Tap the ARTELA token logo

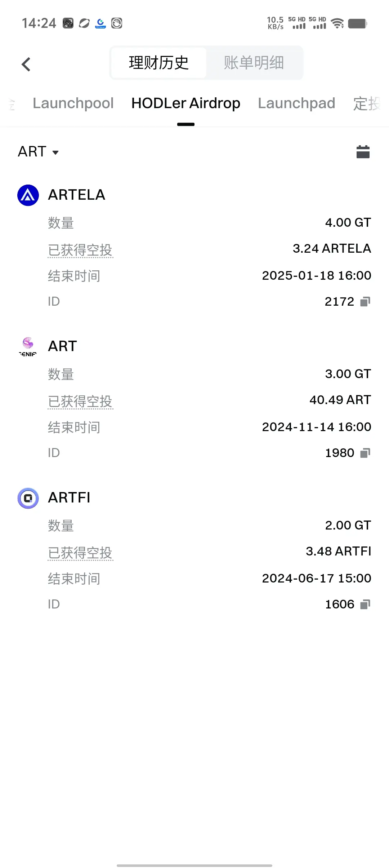coord(28,195)
